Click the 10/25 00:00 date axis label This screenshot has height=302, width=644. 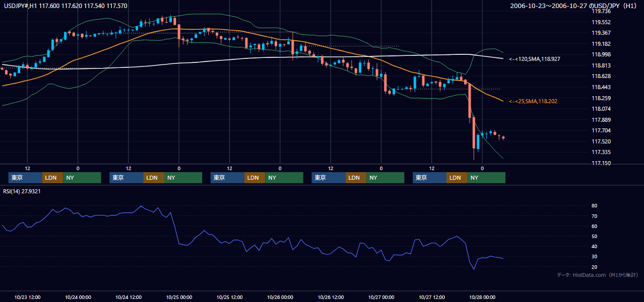click(179, 297)
